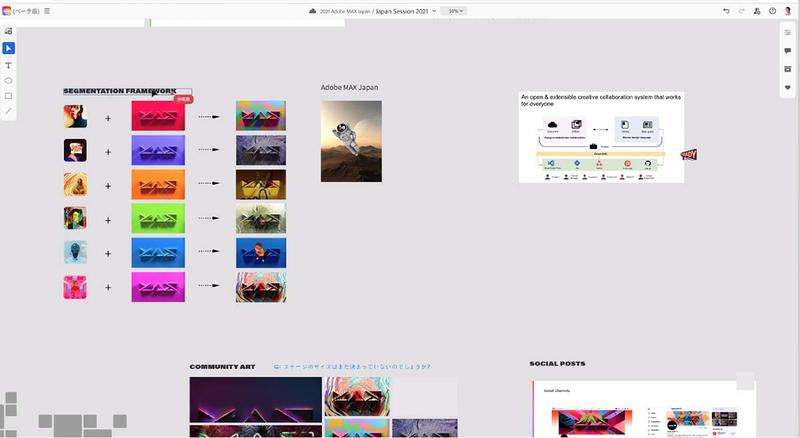Image resolution: width=800 pixels, height=438 pixels.
Task: Select the Rectangle shape tool
Action: coord(8,95)
